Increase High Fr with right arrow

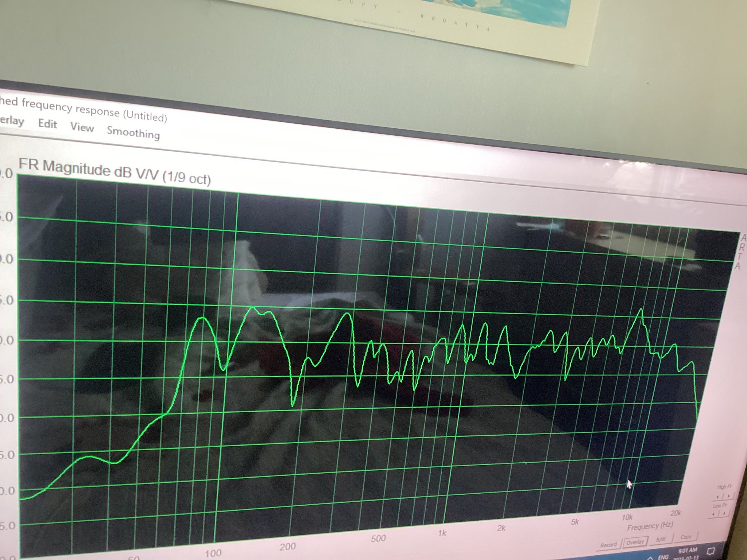click(x=728, y=496)
